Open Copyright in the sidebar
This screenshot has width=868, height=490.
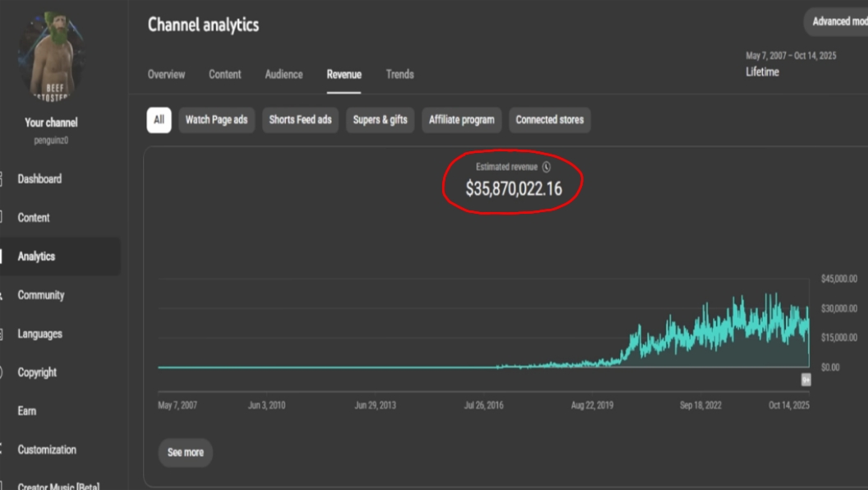click(x=36, y=372)
